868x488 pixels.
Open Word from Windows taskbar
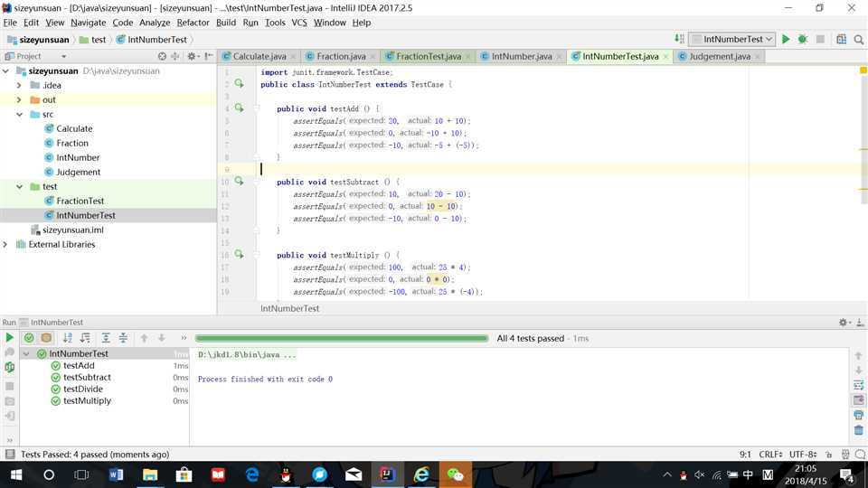(x=117, y=474)
